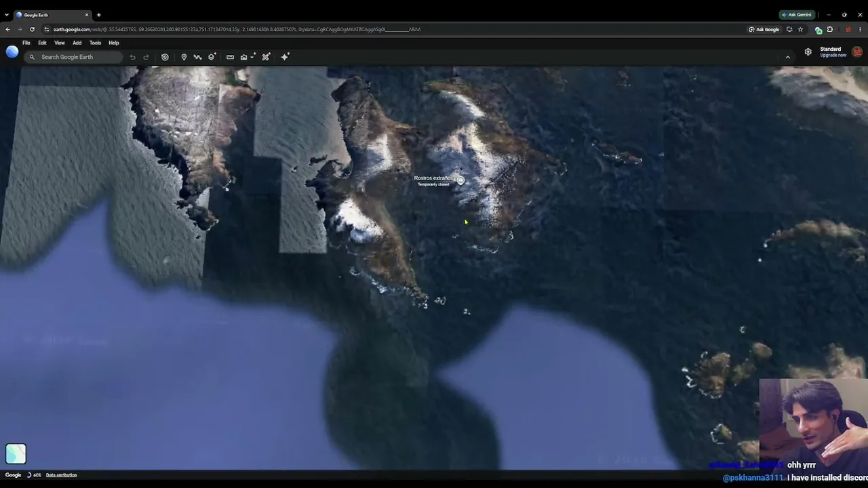Click the add layer stack icon
The height and width of the screenshot is (488, 868).
pyautogui.click(x=212, y=57)
